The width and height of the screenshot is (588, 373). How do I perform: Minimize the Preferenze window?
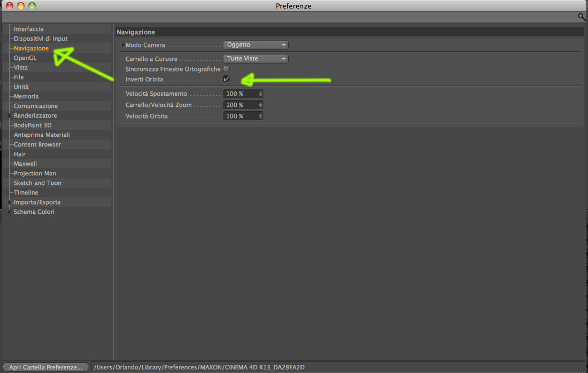pyautogui.click(x=21, y=6)
